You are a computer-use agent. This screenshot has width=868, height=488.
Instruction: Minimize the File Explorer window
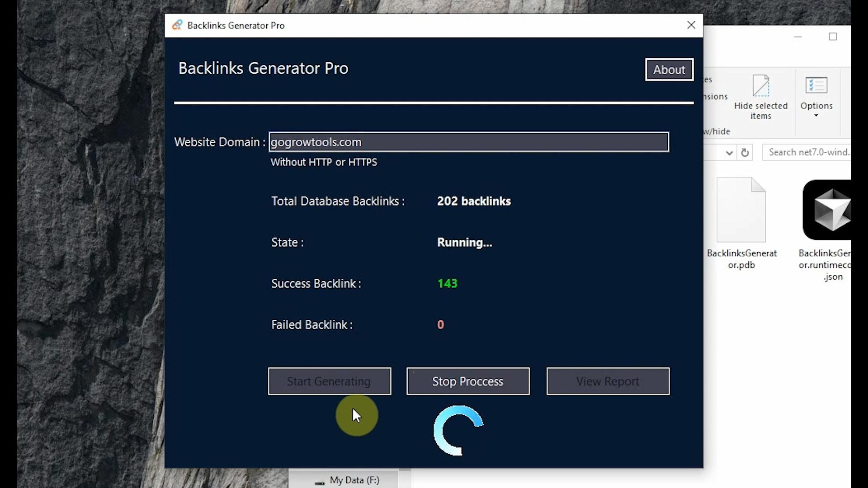coord(797,37)
